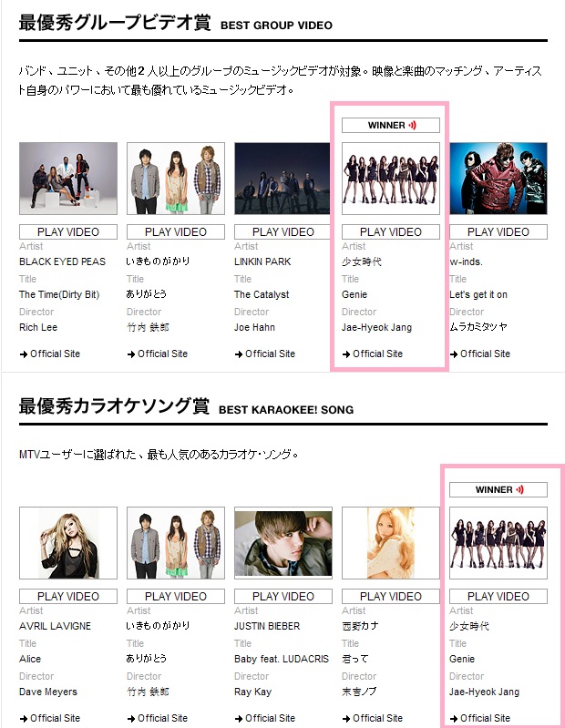Play the Black Eyed Peas video
Viewport: 565px width, 728px height.
68,231
